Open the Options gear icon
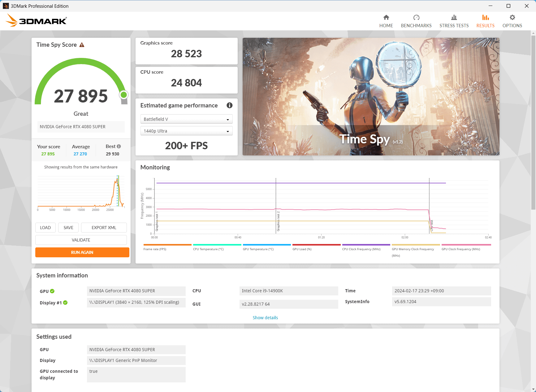This screenshot has width=536, height=392. click(512, 17)
